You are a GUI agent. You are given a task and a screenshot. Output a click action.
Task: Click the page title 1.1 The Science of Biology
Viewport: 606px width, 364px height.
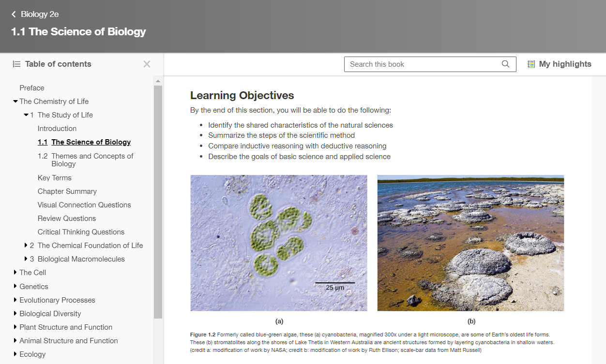pyautogui.click(x=78, y=32)
